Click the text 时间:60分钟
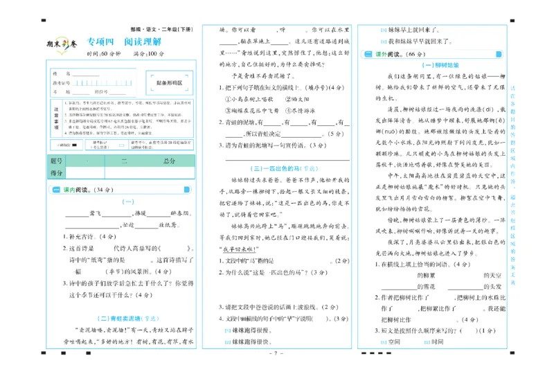Image resolution: width=554 pixels, height=392 pixels. 103,54
